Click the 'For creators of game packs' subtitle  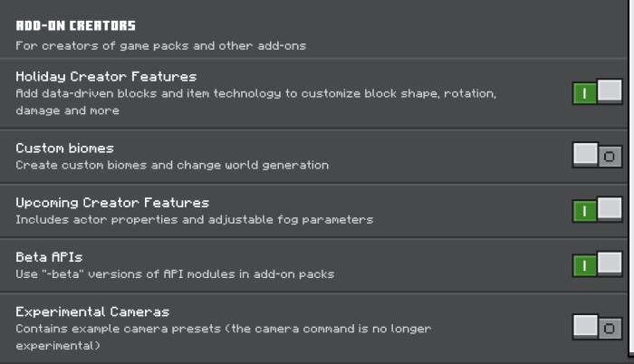[160, 45]
